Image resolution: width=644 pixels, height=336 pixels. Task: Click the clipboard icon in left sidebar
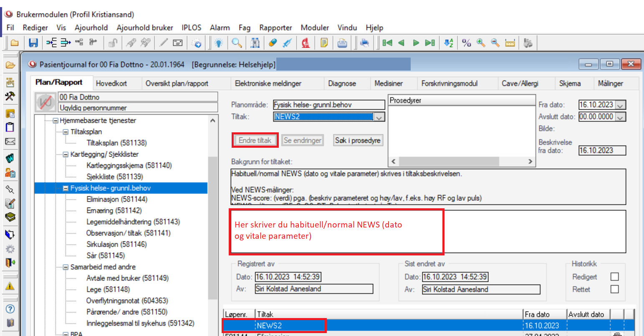[x=10, y=127]
